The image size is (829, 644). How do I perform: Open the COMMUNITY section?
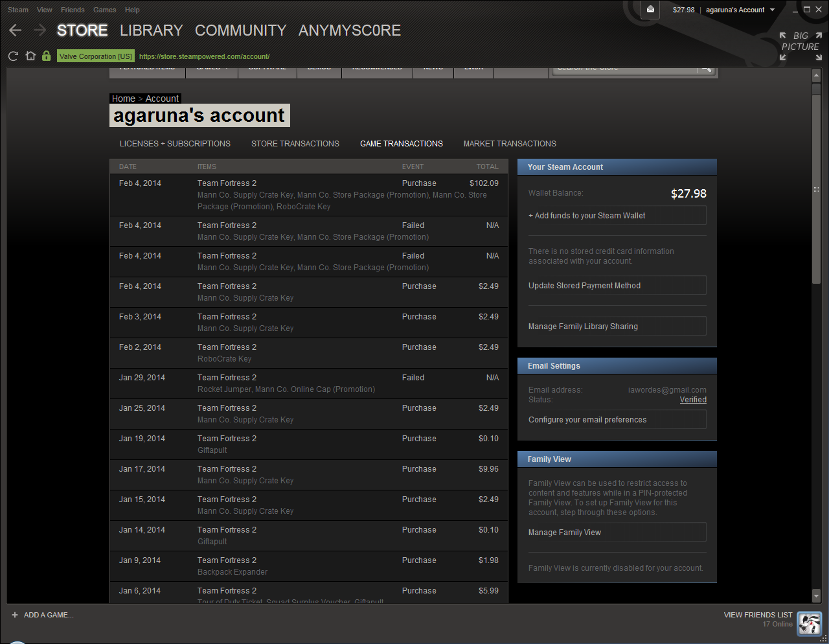coord(240,30)
